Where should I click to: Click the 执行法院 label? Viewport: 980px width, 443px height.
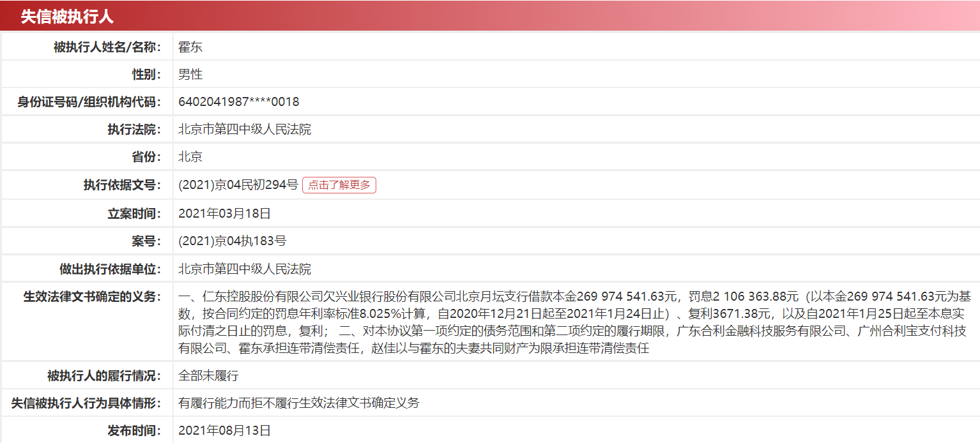pyautogui.click(x=134, y=130)
